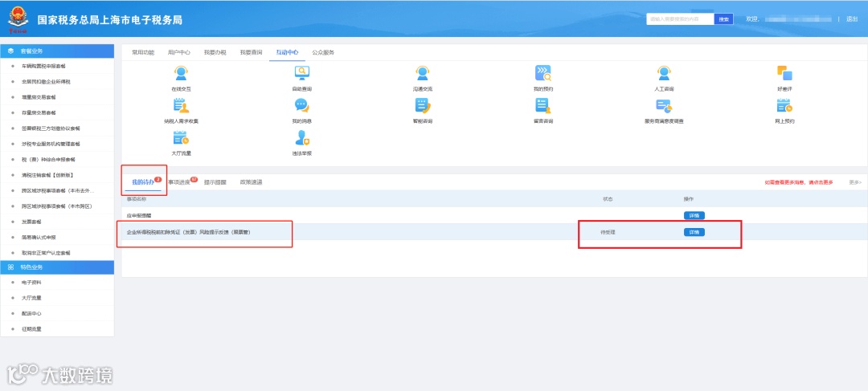
Task: Open the 服务商满意度调查 icon
Action: click(664, 106)
